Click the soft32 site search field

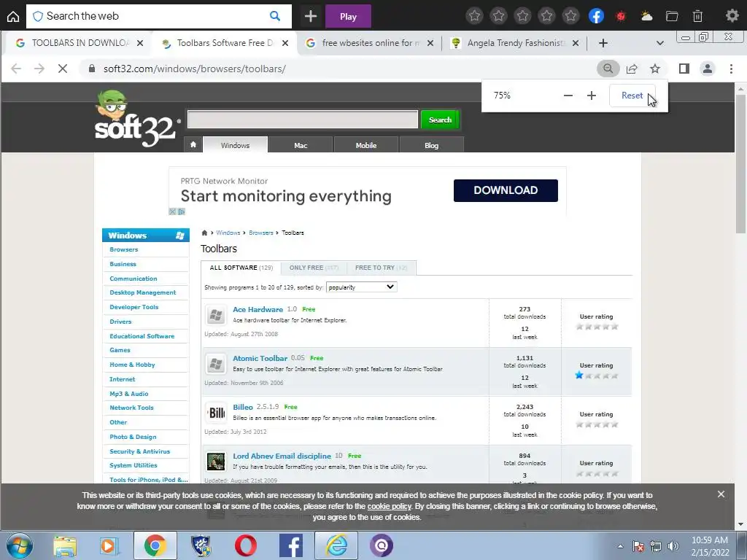pos(303,120)
